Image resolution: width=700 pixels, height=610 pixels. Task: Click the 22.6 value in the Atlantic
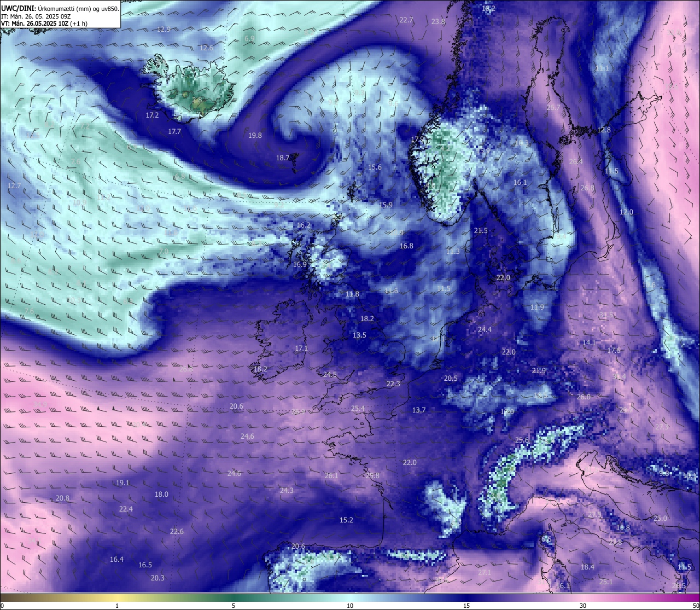[177, 532]
